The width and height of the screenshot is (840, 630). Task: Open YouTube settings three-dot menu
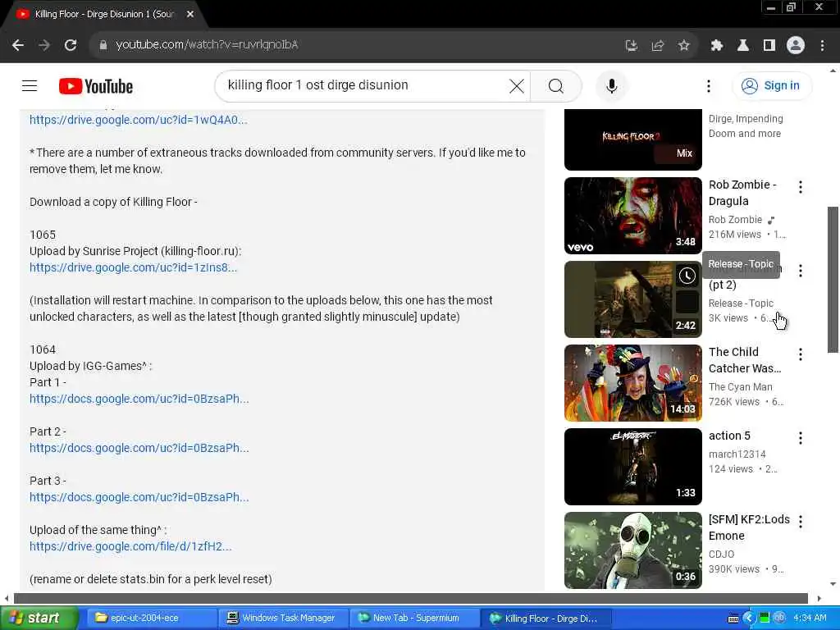(x=708, y=85)
